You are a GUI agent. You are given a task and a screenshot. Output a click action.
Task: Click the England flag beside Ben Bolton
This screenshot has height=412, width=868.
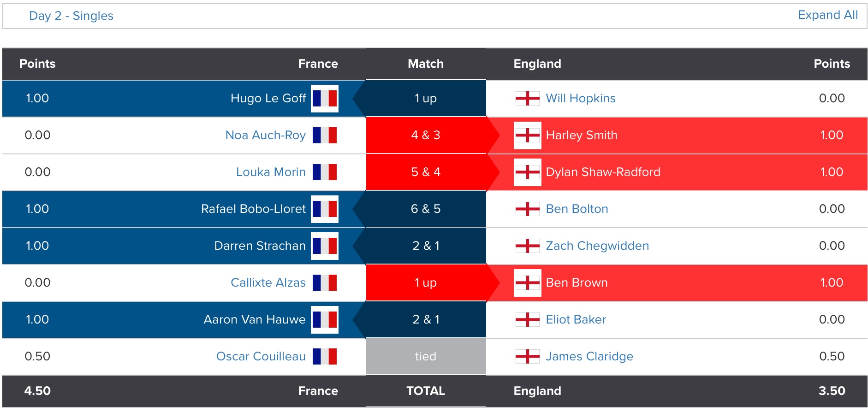click(527, 209)
